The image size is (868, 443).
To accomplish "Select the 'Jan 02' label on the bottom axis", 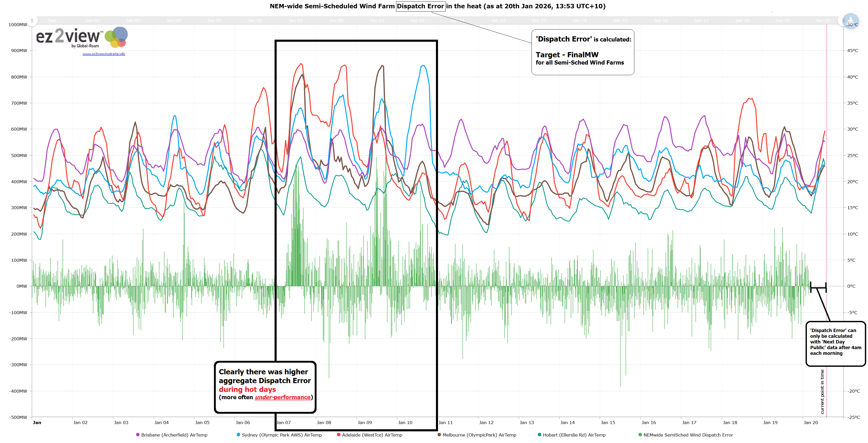I will (x=80, y=423).
